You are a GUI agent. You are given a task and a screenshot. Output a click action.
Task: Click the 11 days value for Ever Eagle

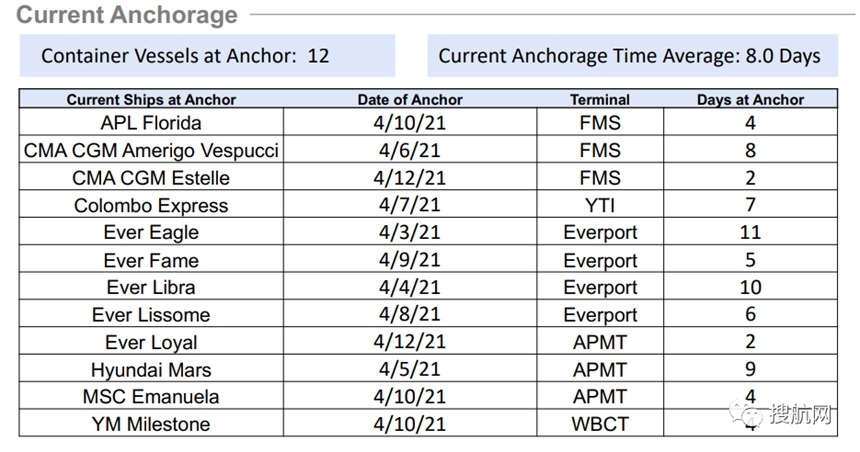[x=750, y=231]
